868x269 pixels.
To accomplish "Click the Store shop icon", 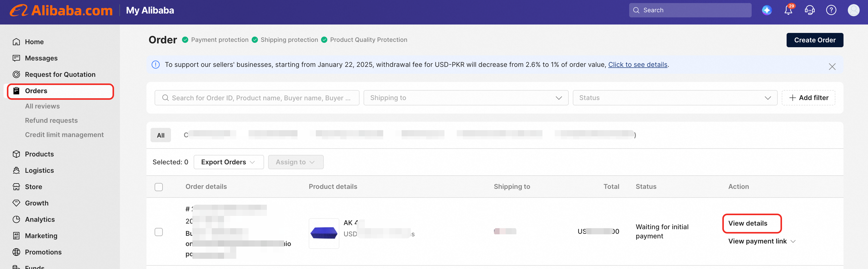I will pos(16,187).
